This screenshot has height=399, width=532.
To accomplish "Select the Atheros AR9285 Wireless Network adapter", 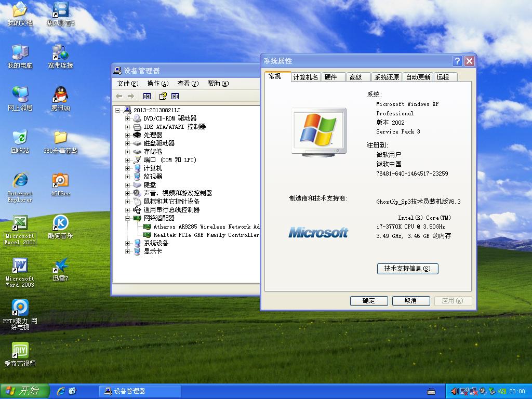I will (206, 227).
